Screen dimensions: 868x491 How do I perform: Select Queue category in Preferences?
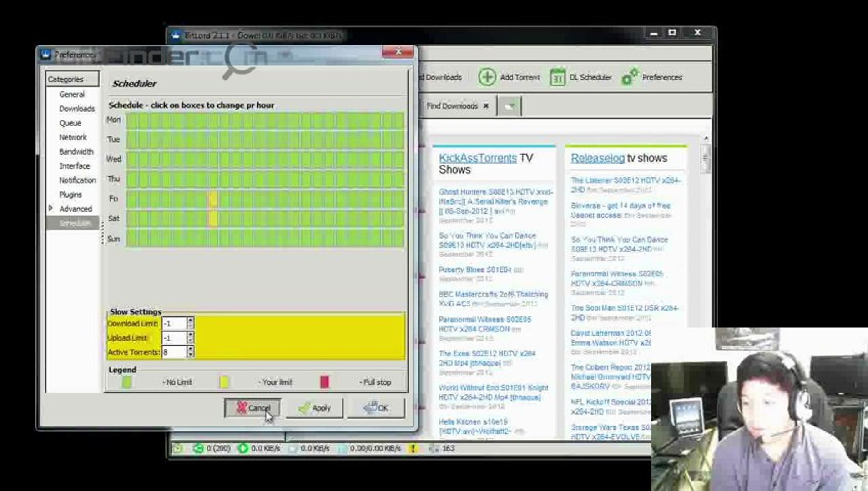[x=70, y=123]
